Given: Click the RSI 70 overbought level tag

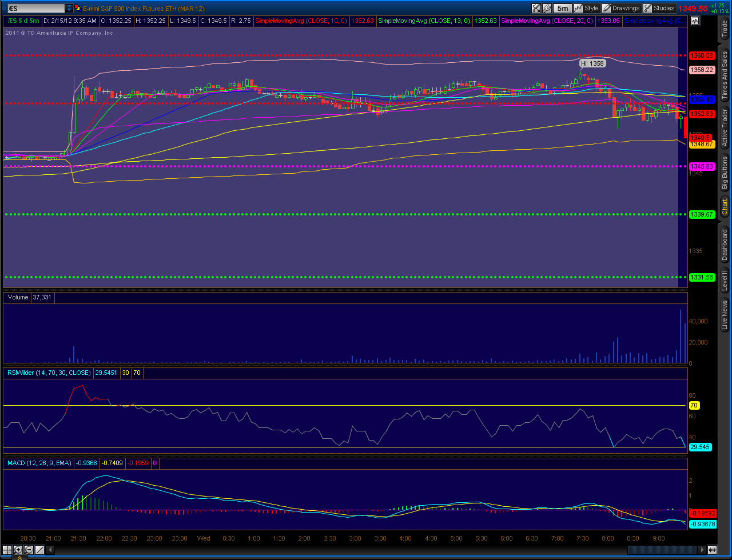Looking at the screenshot, I should pos(695,405).
